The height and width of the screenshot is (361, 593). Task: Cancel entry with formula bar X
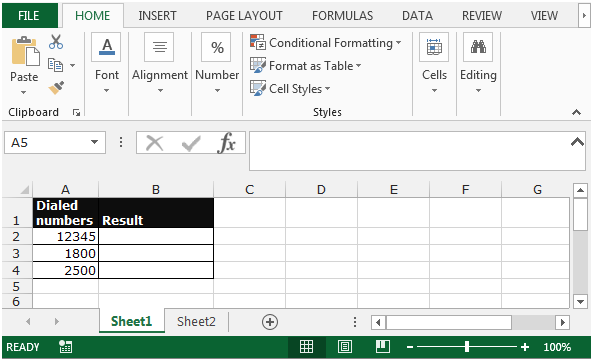(154, 143)
